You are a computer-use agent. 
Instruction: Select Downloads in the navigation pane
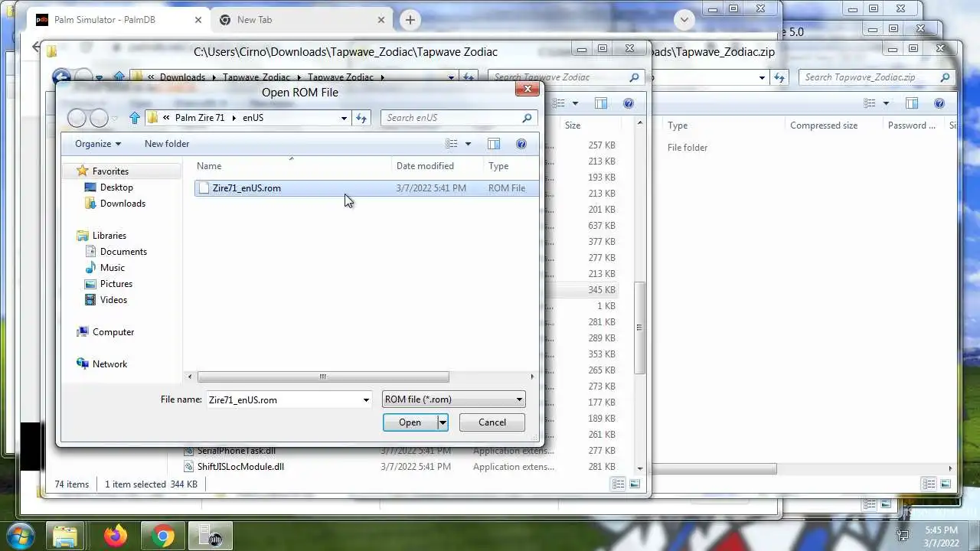click(122, 203)
